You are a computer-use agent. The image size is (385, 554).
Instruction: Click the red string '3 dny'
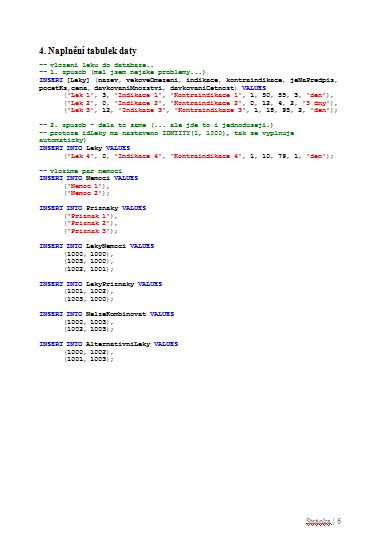pyautogui.click(x=318, y=103)
